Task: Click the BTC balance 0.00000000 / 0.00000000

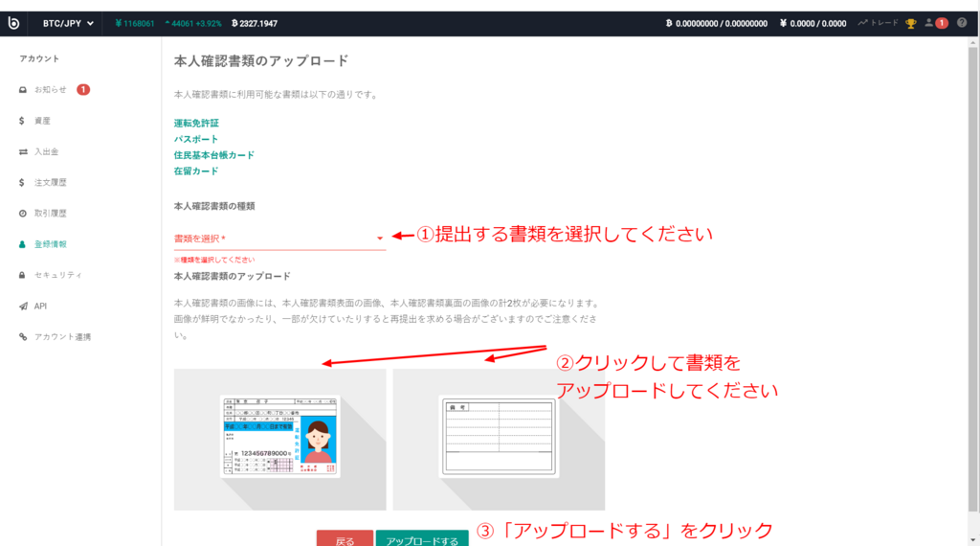Action: pos(717,24)
